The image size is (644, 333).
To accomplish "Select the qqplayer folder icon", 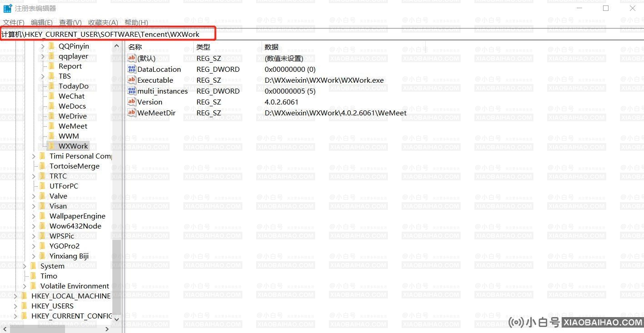I will [x=51, y=56].
